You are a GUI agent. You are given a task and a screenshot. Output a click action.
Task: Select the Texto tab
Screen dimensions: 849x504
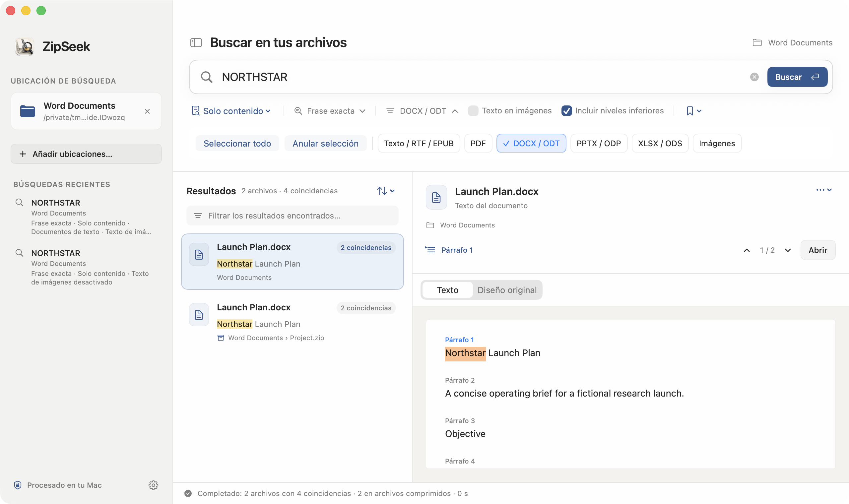coord(448,290)
